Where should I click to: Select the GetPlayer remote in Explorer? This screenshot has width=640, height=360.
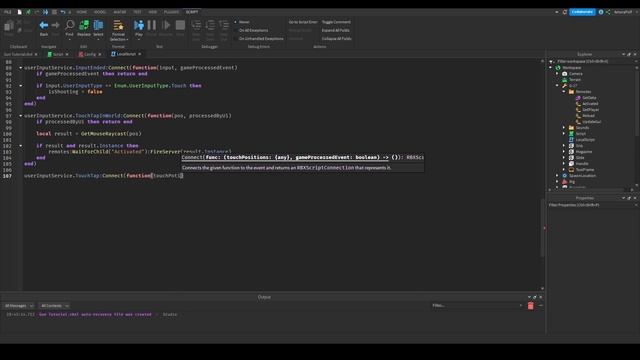tap(591, 110)
